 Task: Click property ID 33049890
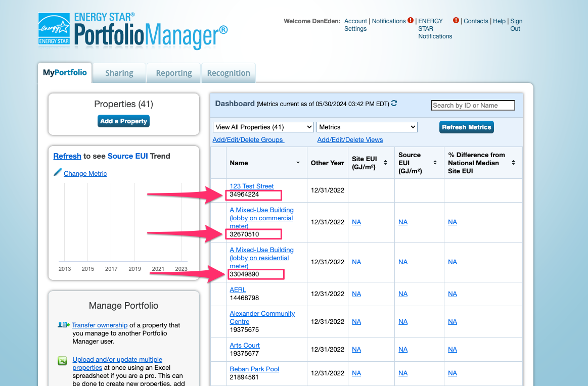[x=244, y=274]
